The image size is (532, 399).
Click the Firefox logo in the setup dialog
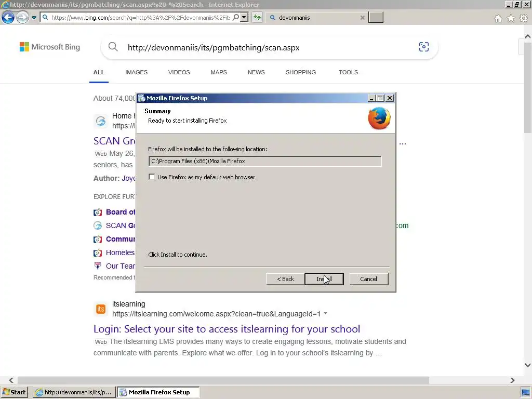[379, 118]
